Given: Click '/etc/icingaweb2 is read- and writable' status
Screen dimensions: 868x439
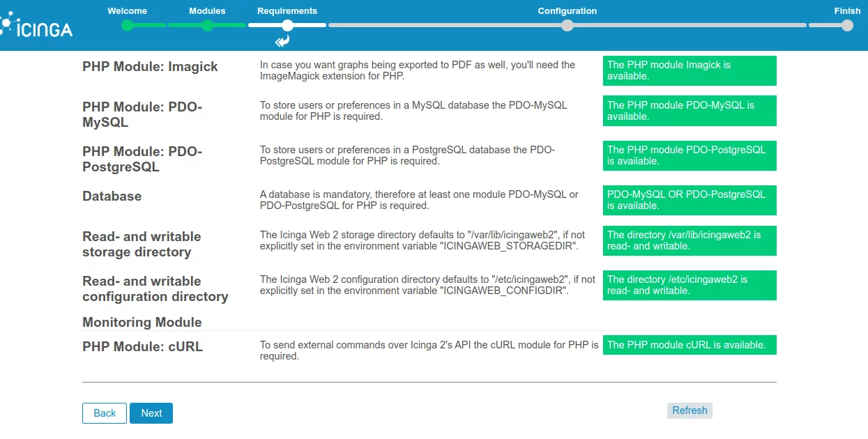Looking at the screenshot, I should click(690, 285).
